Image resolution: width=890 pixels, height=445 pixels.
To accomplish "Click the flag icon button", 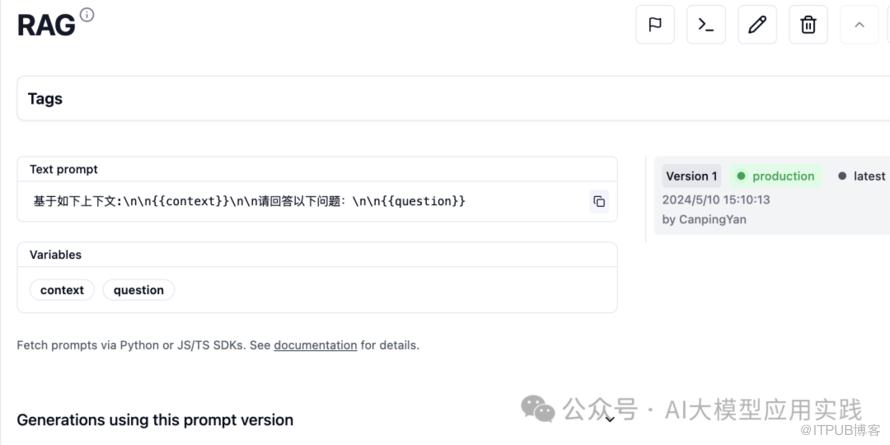I will pos(655,24).
